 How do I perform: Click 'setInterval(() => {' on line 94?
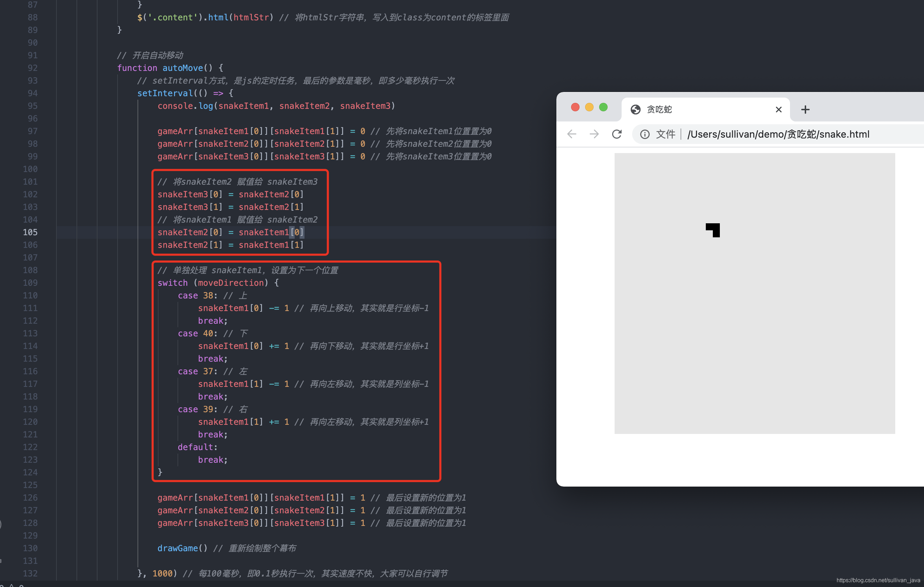[185, 93]
